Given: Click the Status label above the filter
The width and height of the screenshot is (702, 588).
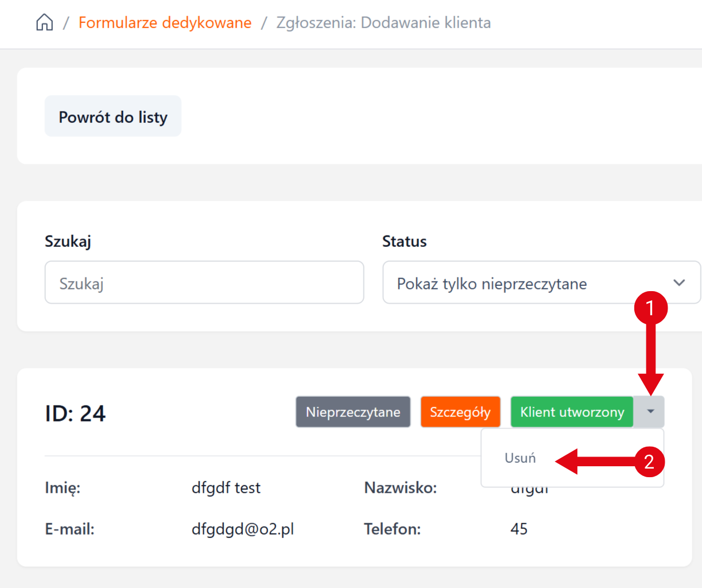Looking at the screenshot, I should [404, 242].
